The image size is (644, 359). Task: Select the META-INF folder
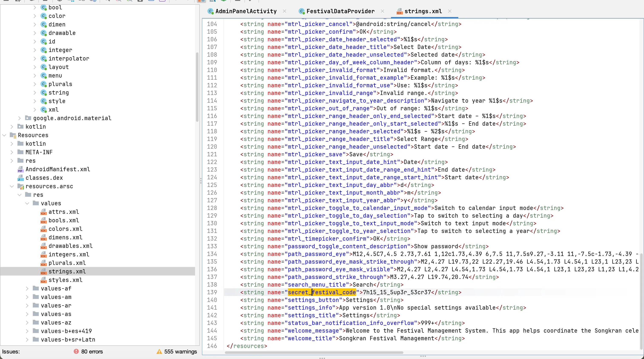click(x=39, y=152)
